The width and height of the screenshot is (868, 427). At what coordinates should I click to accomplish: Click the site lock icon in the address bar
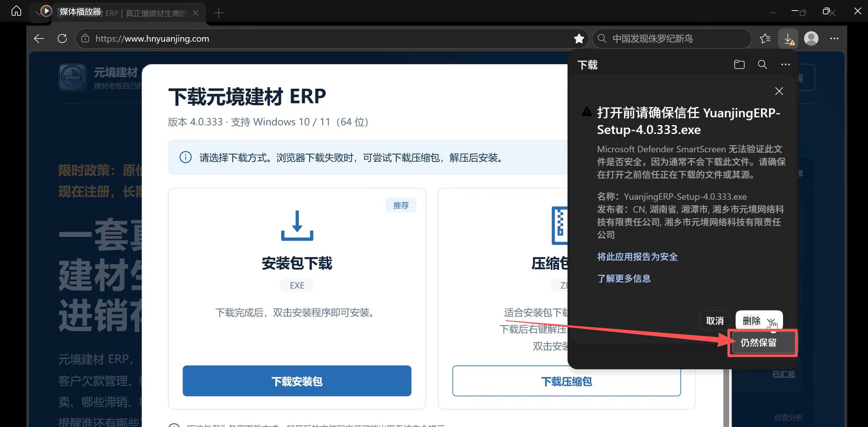pos(85,39)
